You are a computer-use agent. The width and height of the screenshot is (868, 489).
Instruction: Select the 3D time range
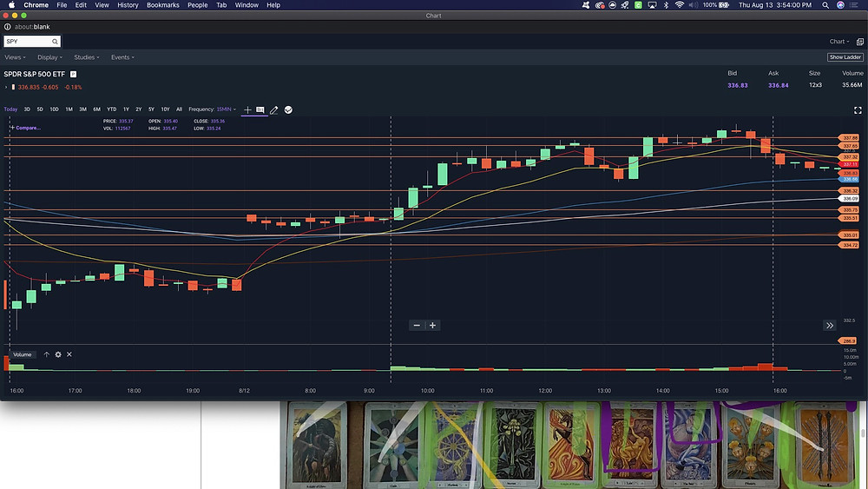point(27,109)
